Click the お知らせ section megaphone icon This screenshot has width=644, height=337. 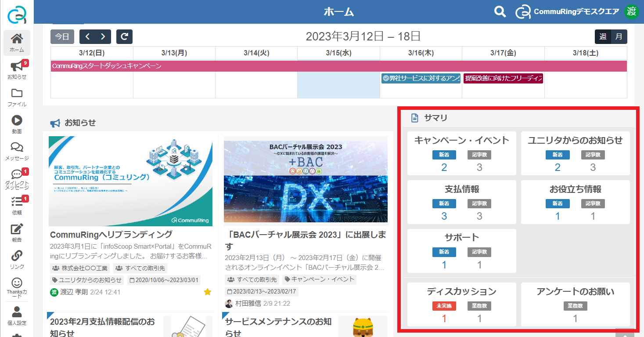point(55,123)
